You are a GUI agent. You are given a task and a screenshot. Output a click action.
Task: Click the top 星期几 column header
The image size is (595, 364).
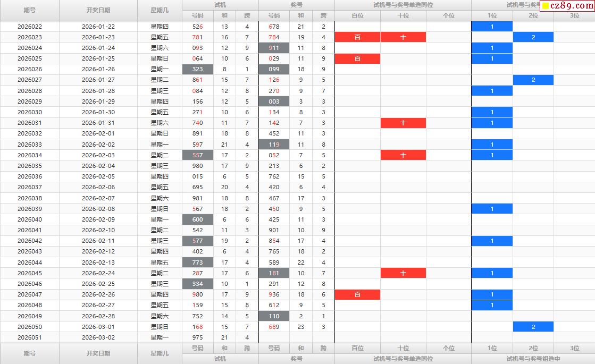tap(160, 10)
